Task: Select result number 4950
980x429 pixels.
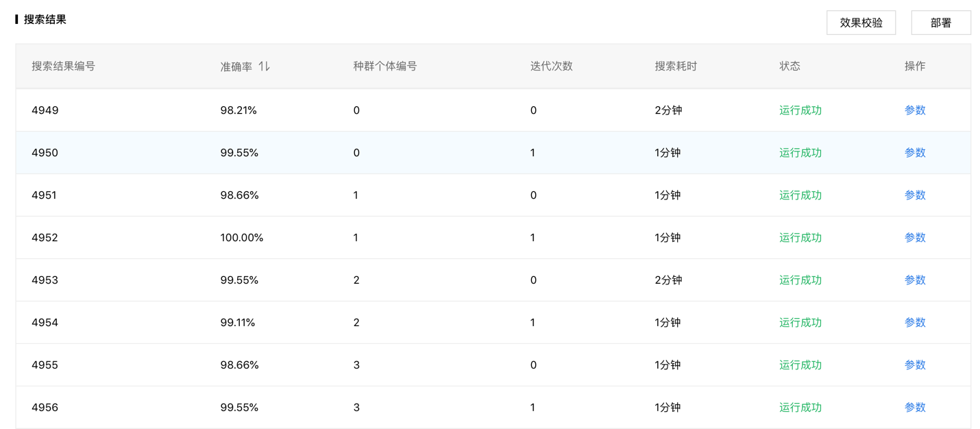Action: click(x=45, y=153)
